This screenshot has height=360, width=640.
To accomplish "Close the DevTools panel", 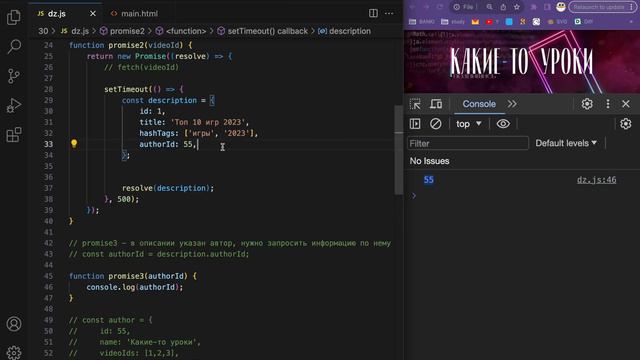I will (x=626, y=104).
